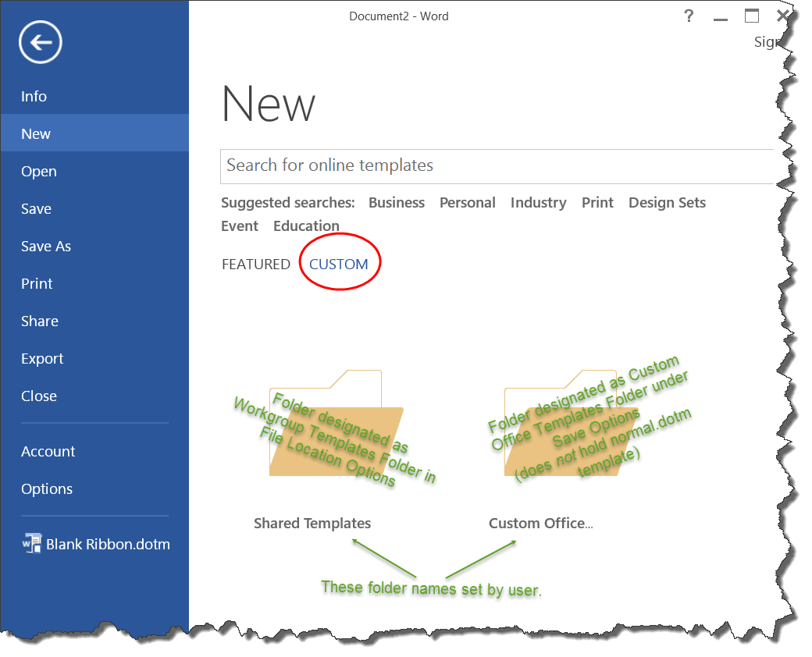Viewport: 812px width, 657px height.
Task: Select the Personal suggested search
Action: click(467, 203)
